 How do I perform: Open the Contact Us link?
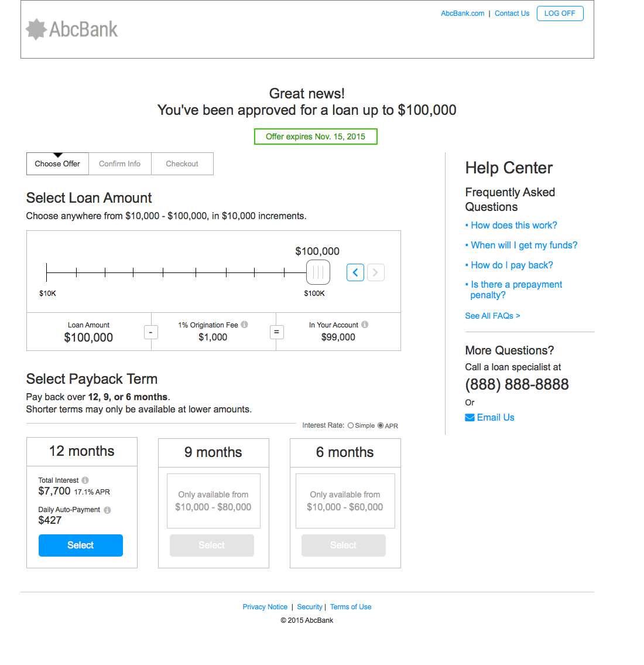pos(512,13)
